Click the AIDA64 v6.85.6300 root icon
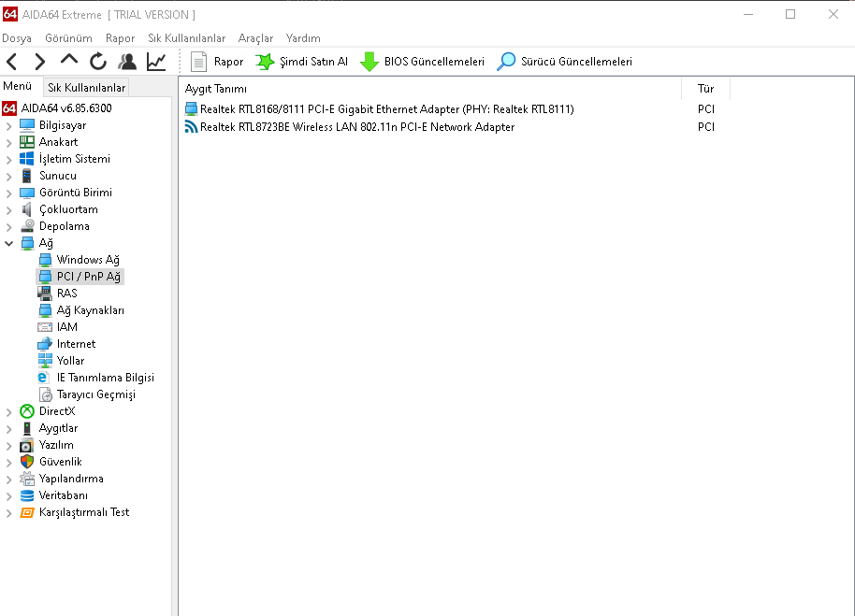Viewport: 855px width, 616px height. (9, 107)
